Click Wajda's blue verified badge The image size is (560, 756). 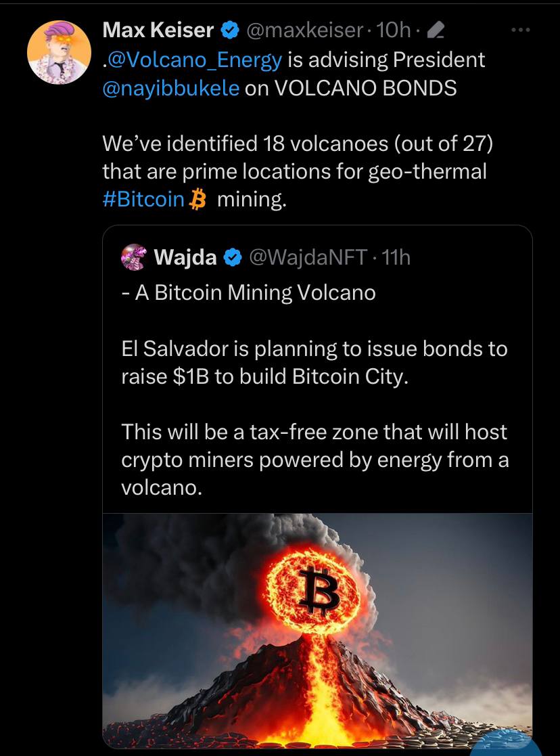pyautogui.click(x=233, y=257)
